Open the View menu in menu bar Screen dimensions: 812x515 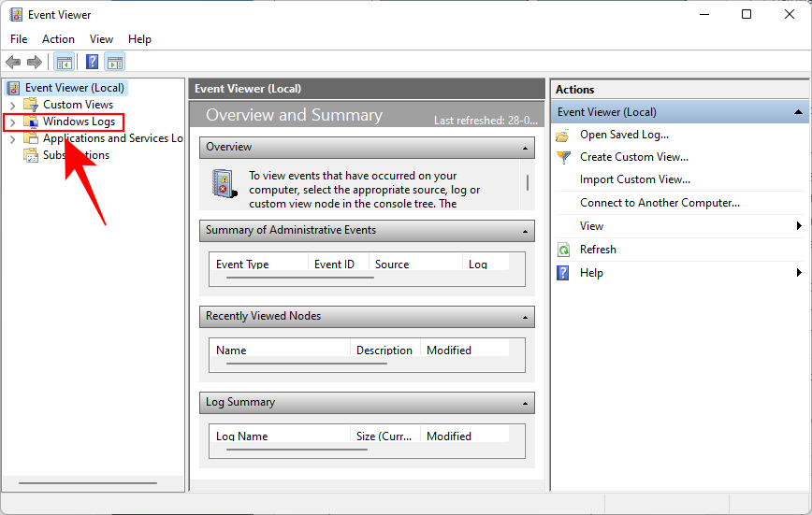[101, 39]
